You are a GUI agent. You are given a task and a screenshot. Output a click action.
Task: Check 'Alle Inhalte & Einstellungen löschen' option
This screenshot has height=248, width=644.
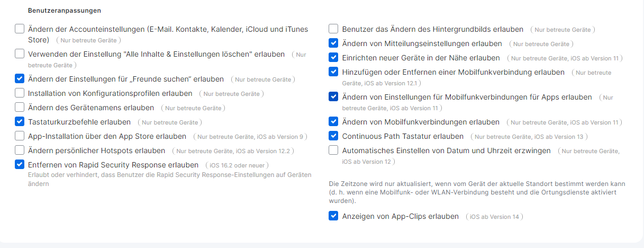[20, 54]
